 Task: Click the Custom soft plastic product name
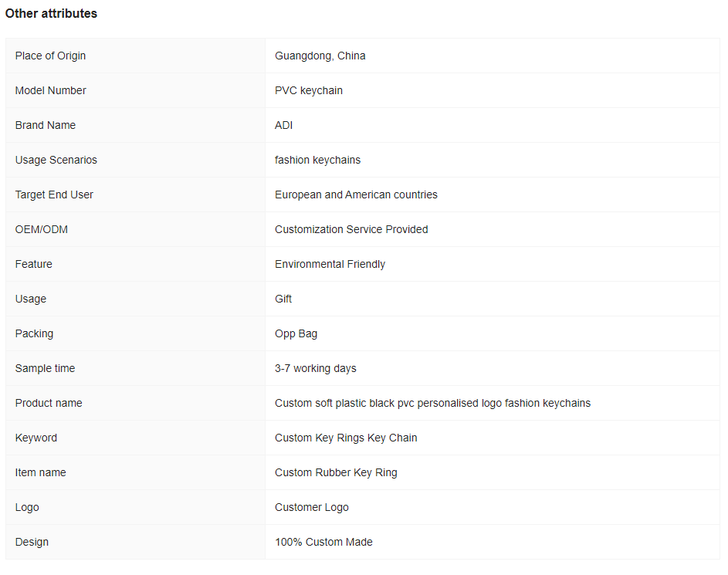pyautogui.click(x=432, y=404)
